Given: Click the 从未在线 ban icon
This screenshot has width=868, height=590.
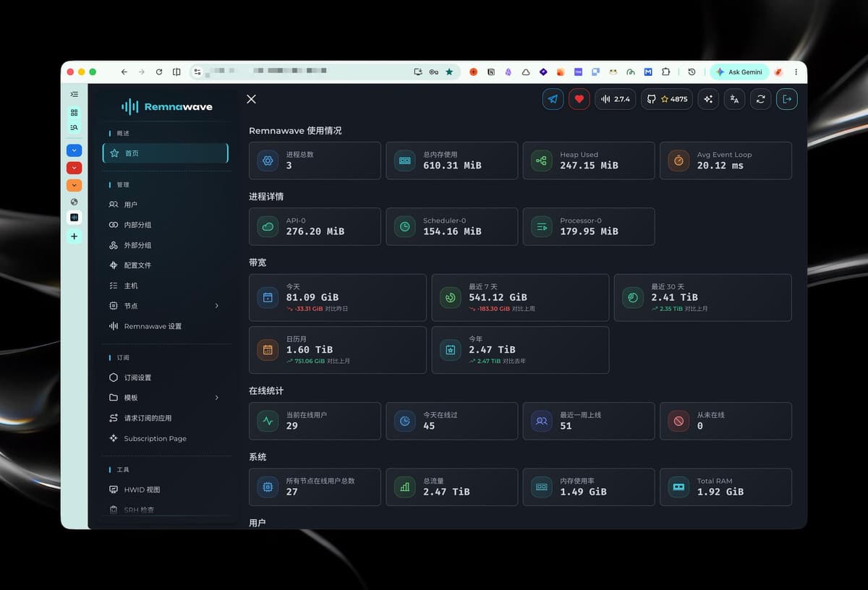Looking at the screenshot, I should coord(678,421).
